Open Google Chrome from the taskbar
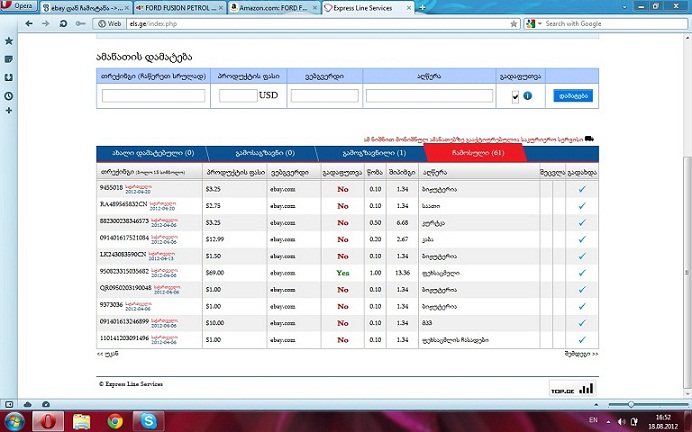This screenshot has width=692, height=432. (x=115, y=421)
